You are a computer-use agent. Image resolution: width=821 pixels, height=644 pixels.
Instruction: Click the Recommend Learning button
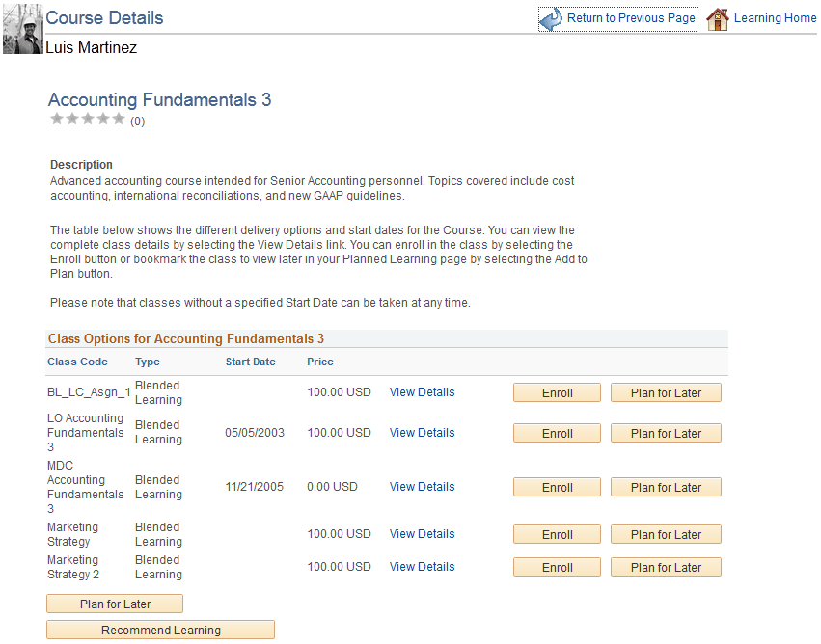pyautogui.click(x=160, y=630)
